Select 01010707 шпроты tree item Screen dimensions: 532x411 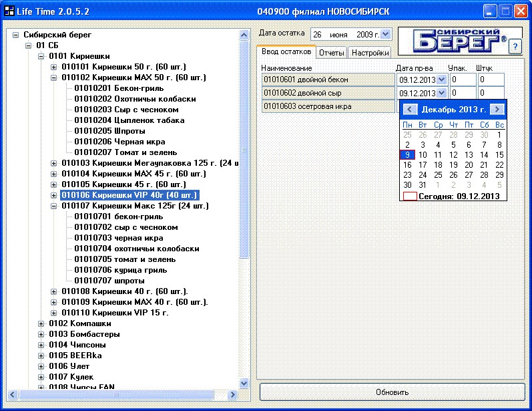pyautogui.click(x=109, y=281)
